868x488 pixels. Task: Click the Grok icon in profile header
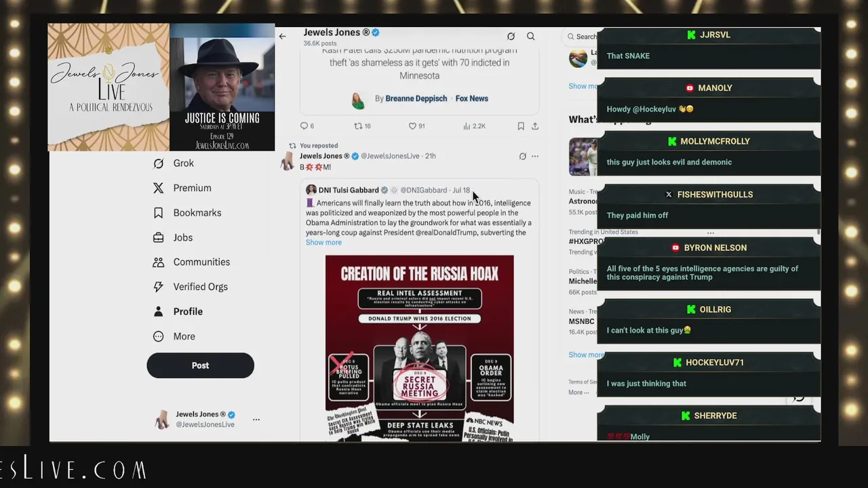pyautogui.click(x=511, y=37)
